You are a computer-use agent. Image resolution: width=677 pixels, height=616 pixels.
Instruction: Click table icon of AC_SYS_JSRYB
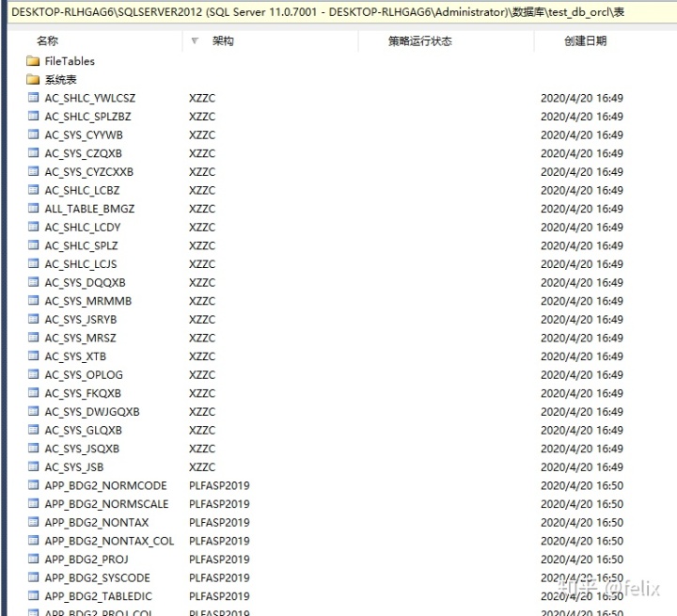pyautogui.click(x=33, y=319)
